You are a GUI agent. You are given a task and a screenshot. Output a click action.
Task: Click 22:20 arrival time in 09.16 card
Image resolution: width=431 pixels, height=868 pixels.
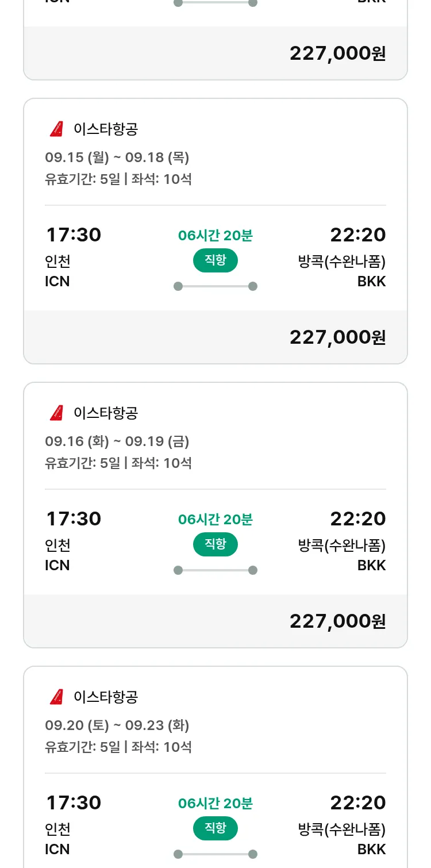(x=357, y=519)
